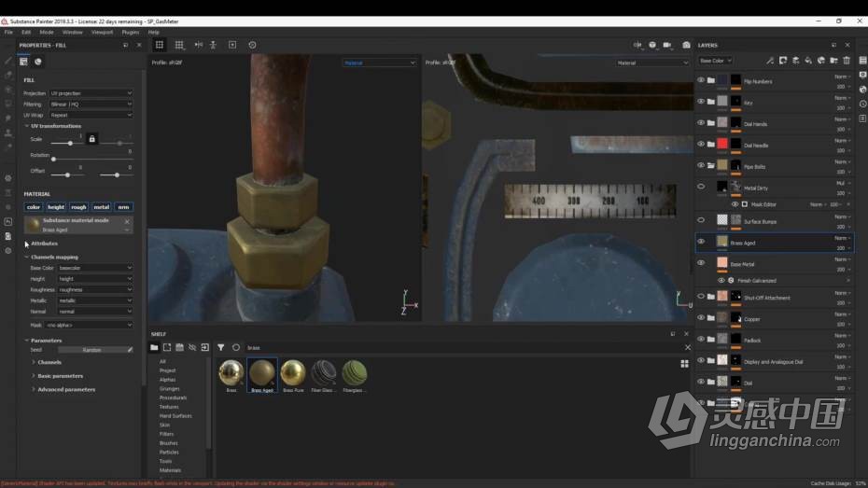Collapse the Channels mapping section
Image resolution: width=868 pixels, height=488 pixels.
26,258
